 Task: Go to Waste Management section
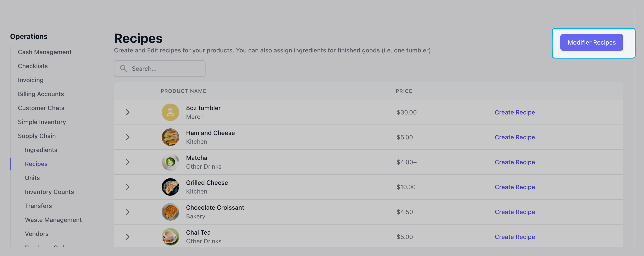53,220
